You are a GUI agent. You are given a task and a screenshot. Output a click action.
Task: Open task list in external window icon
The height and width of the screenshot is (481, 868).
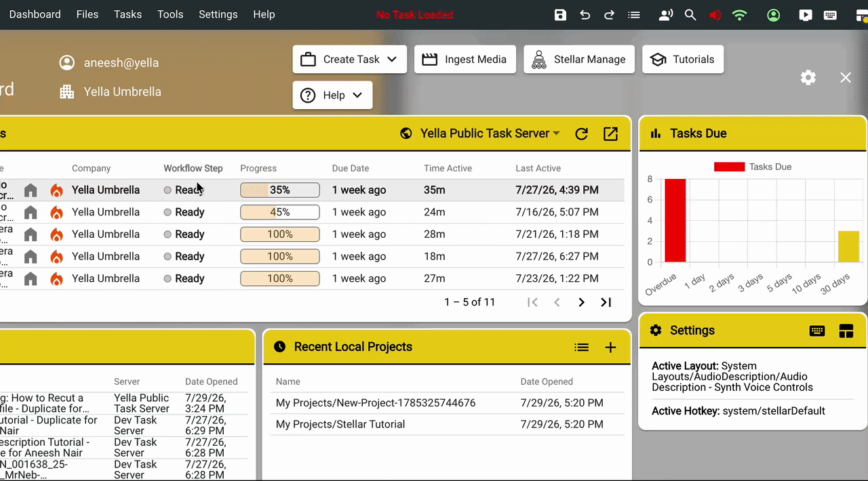[610, 133]
